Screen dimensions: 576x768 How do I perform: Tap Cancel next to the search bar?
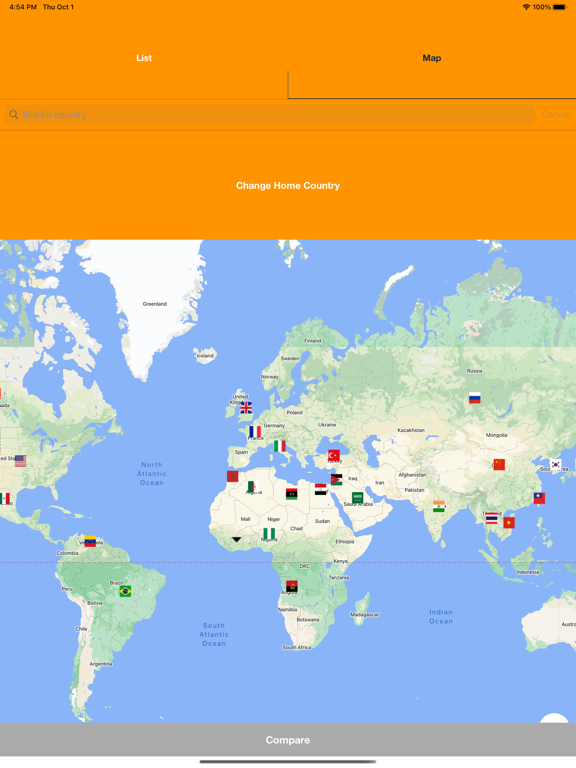556,114
